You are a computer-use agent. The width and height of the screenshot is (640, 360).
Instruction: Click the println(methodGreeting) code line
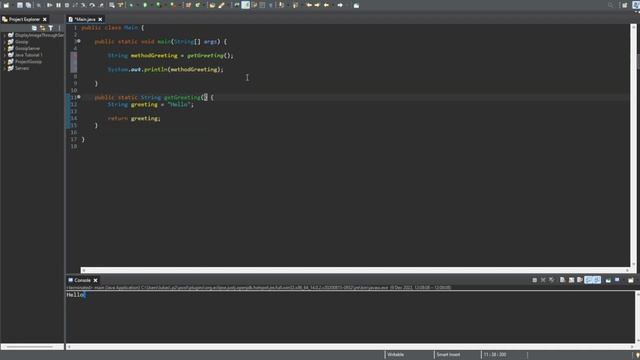pos(166,69)
